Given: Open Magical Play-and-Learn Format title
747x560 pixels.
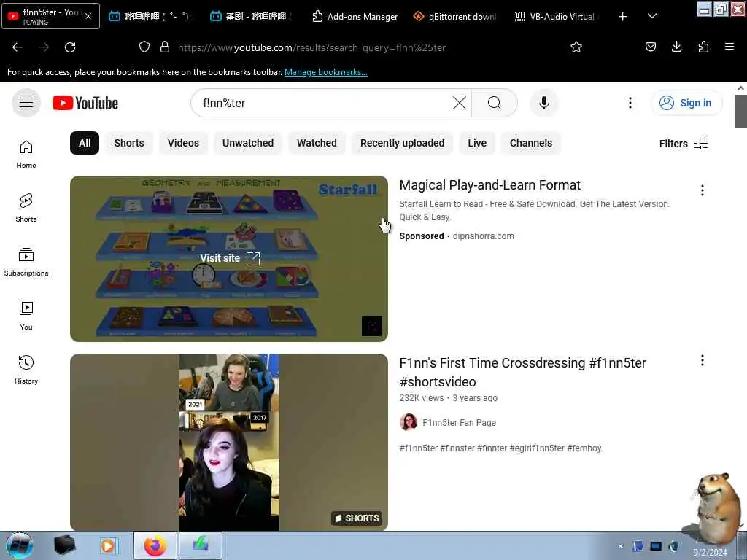Looking at the screenshot, I should coord(489,185).
